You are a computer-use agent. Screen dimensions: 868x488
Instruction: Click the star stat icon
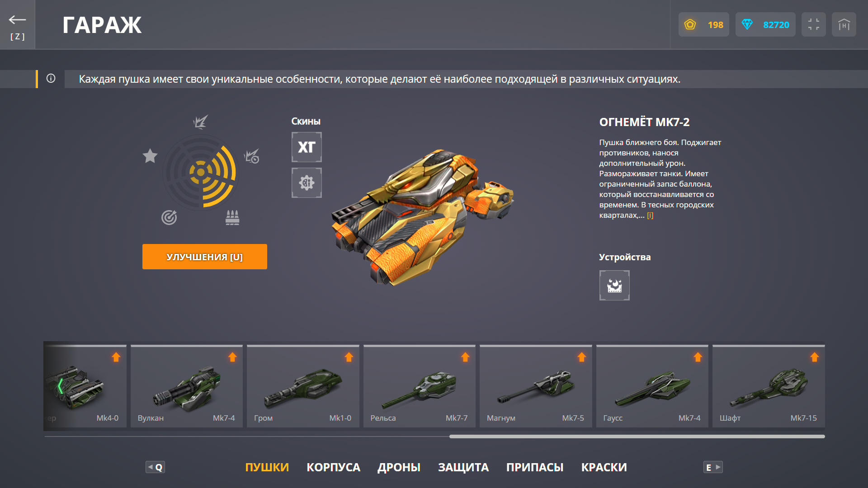pos(150,156)
